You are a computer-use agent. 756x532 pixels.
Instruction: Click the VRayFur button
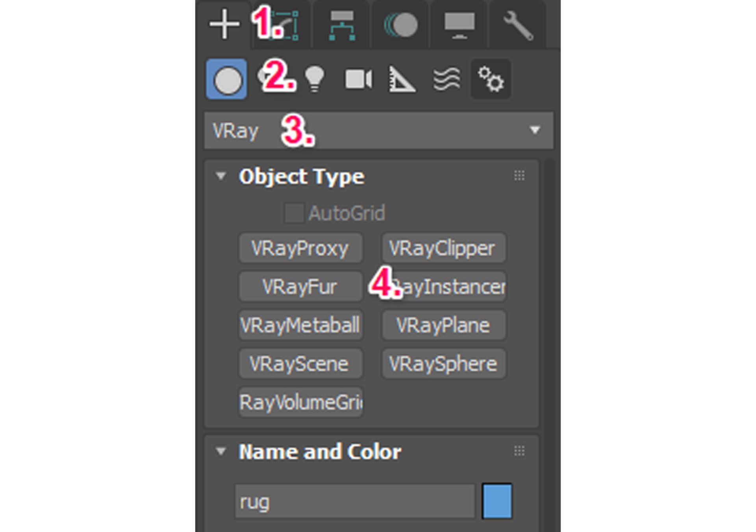[300, 287]
